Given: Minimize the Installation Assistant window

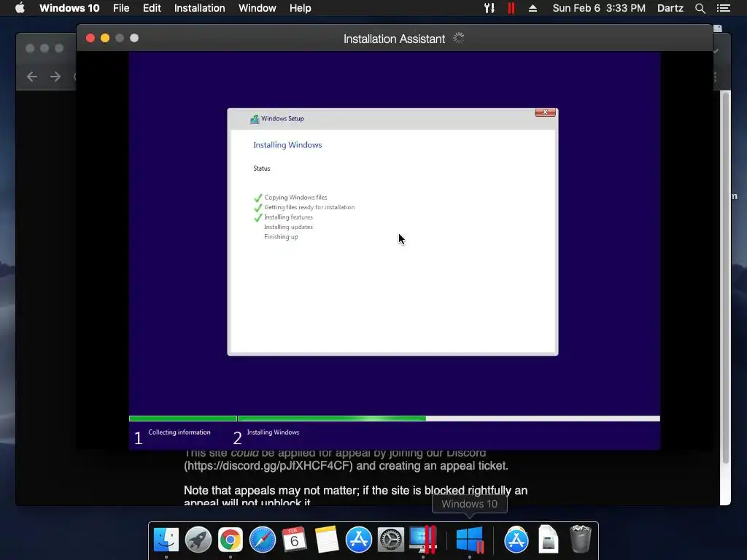Looking at the screenshot, I should (105, 38).
